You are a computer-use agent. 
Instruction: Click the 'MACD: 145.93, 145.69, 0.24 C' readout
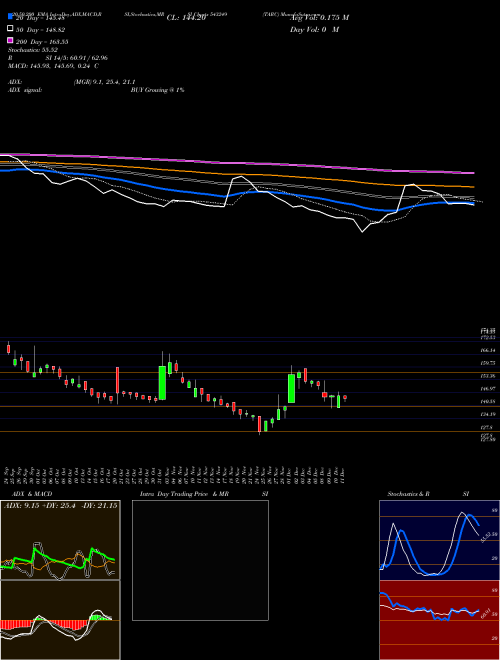(53, 66)
